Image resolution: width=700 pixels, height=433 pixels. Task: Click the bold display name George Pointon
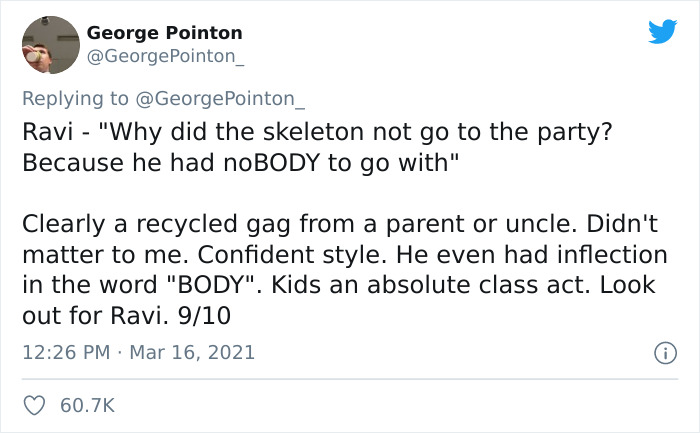tap(164, 33)
